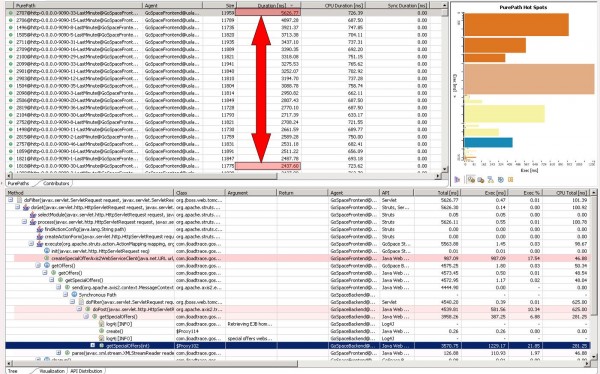Click the blue bar in PurePath Hot Spots chart

pyautogui.click(x=488, y=142)
